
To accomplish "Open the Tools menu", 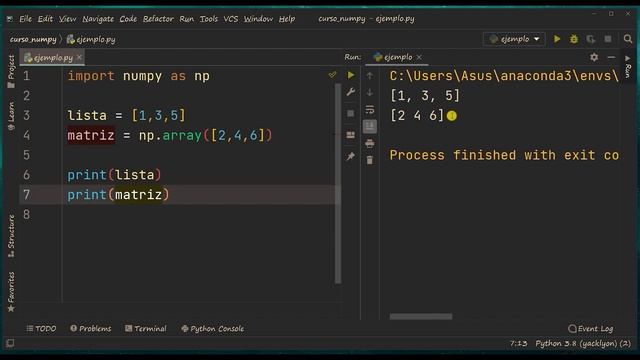I will point(209,19).
